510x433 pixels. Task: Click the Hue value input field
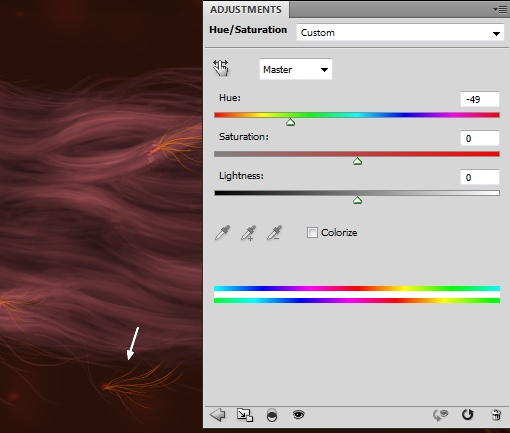click(480, 99)
